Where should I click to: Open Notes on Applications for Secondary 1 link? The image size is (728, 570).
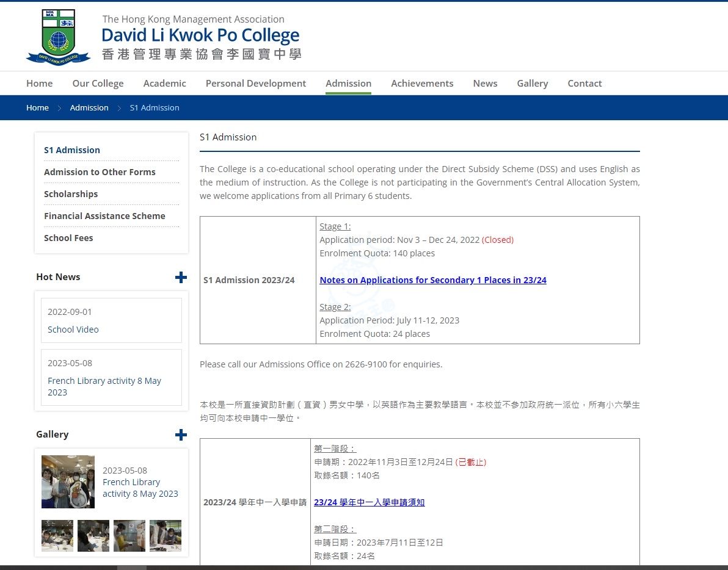pyautogui.click(x=432, y=280)
